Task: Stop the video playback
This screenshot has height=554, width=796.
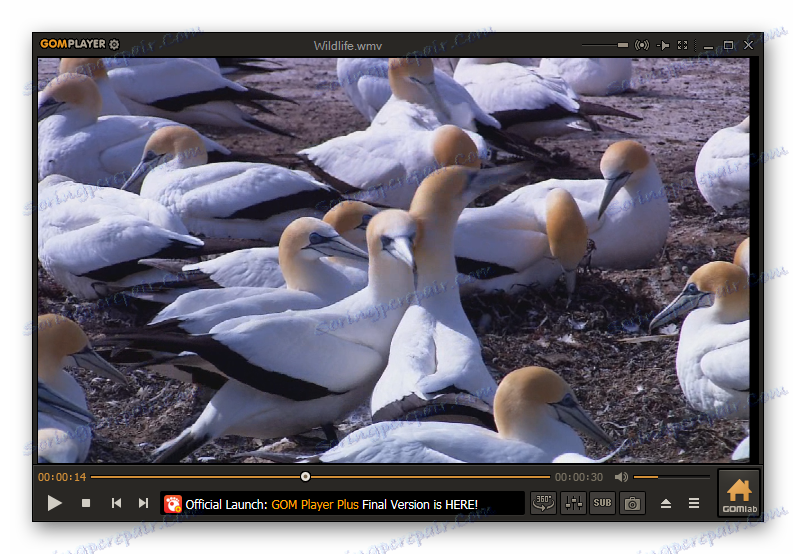Action: 86,503
